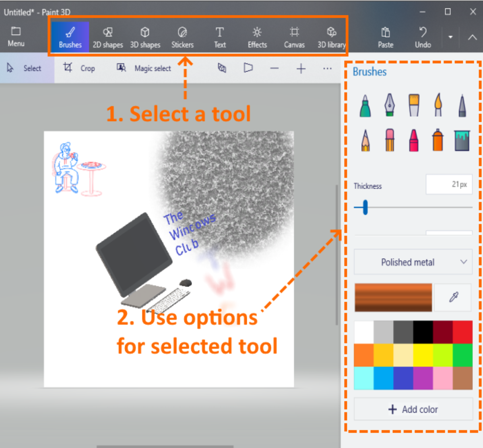The height and width of the screenshot is (448, 483).
Task: Choose the yellow color swatch
Action: (423, 355)
